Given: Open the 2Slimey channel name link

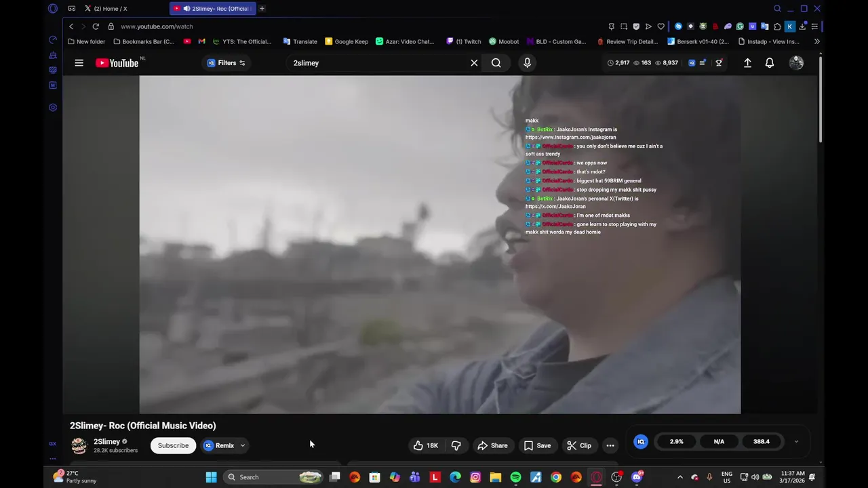Looking at the screenshot, I should tap(106, 442).
